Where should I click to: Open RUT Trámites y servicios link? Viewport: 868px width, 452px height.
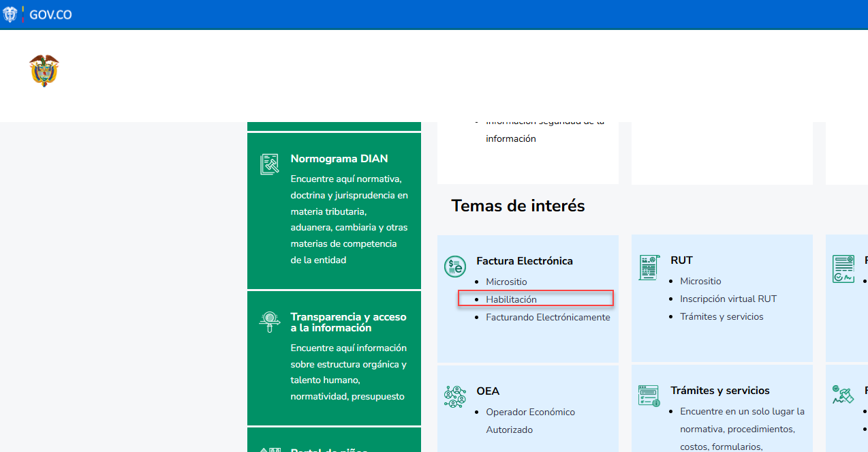[x=722, y=316]
